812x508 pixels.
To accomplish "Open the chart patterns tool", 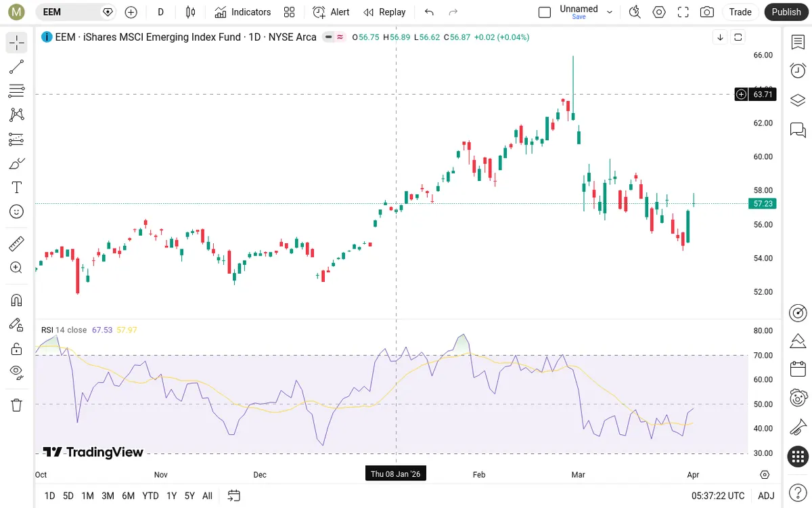I will click(x=17, y=115).
